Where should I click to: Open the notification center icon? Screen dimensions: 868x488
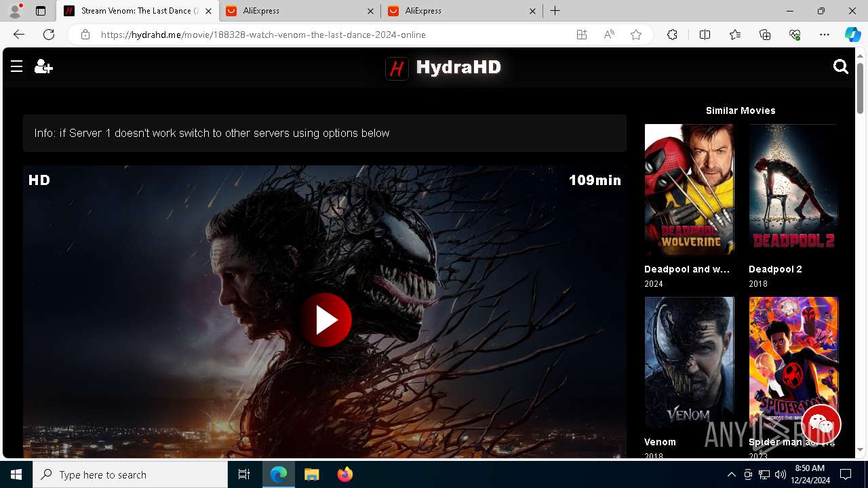pos(846,474)
